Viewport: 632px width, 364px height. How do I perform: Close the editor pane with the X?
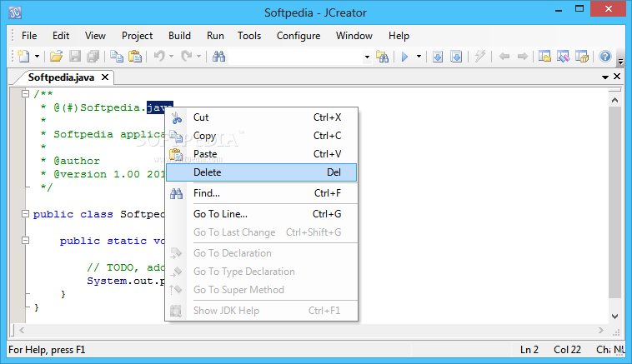[617, 76]
